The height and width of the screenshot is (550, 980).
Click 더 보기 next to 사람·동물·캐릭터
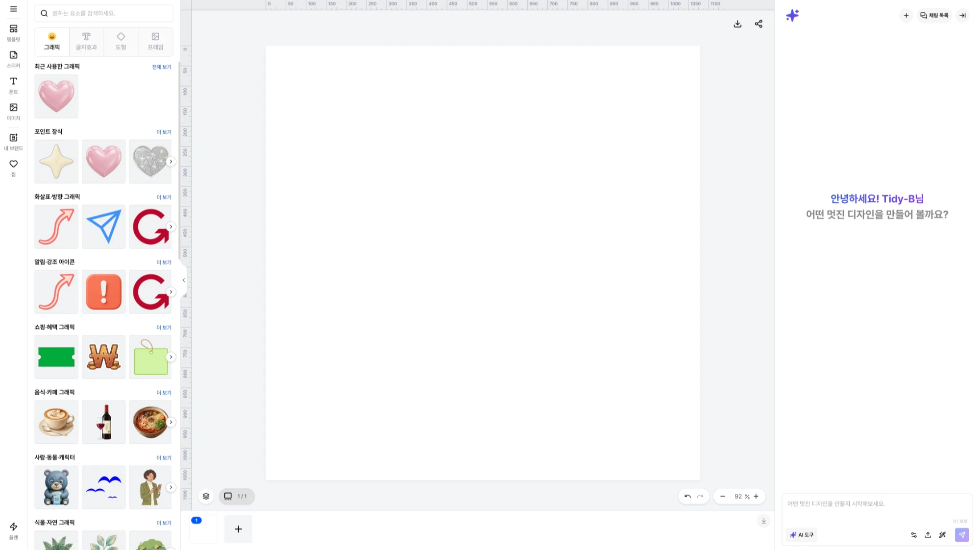[x=164, y=457]
